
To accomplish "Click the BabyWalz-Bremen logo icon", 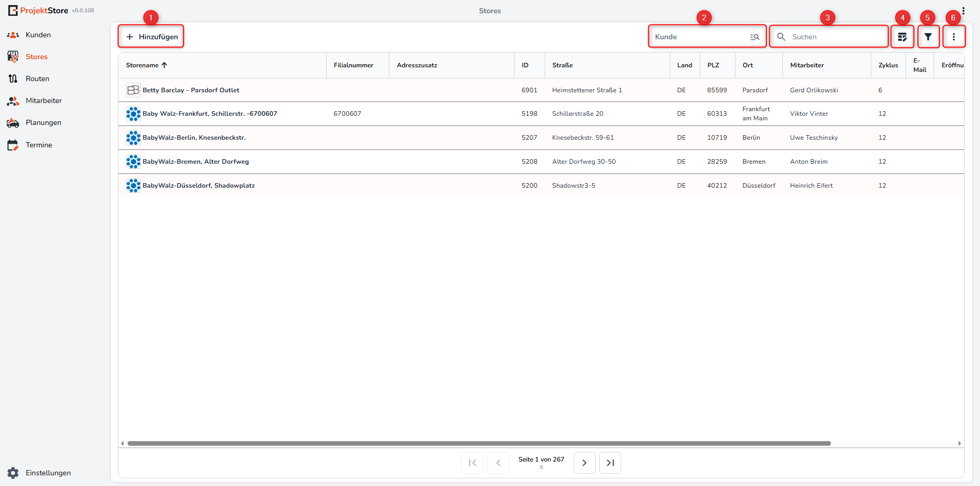I will coord(133,162).
